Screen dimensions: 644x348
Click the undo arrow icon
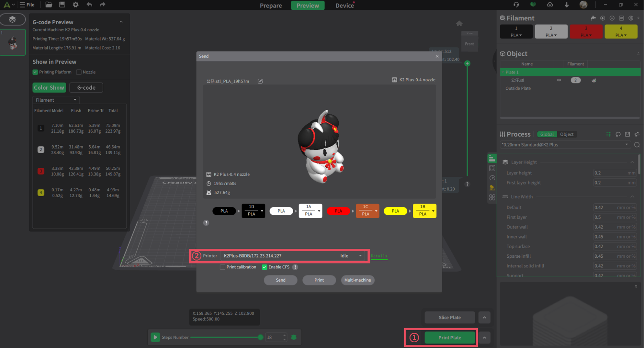click(x=89, y=5)
